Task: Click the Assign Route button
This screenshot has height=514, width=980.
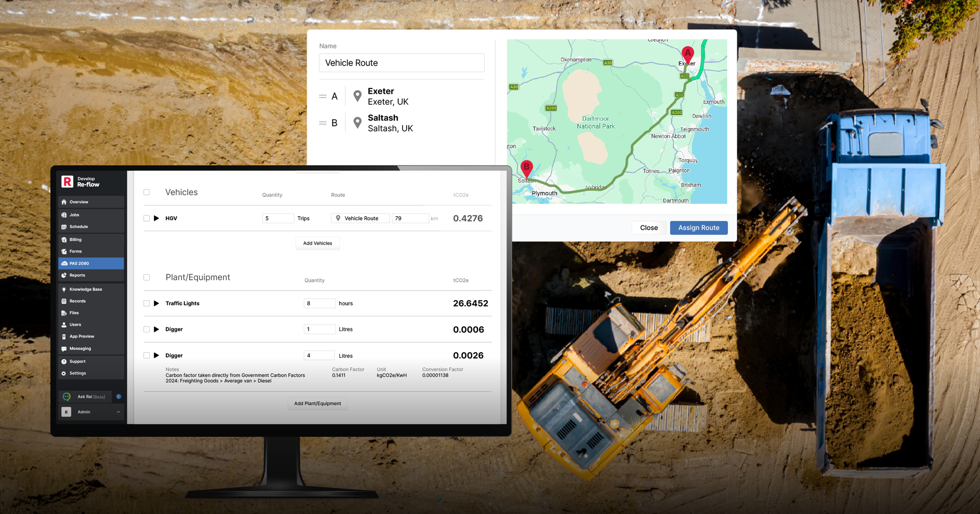Action: click(699, 228)
